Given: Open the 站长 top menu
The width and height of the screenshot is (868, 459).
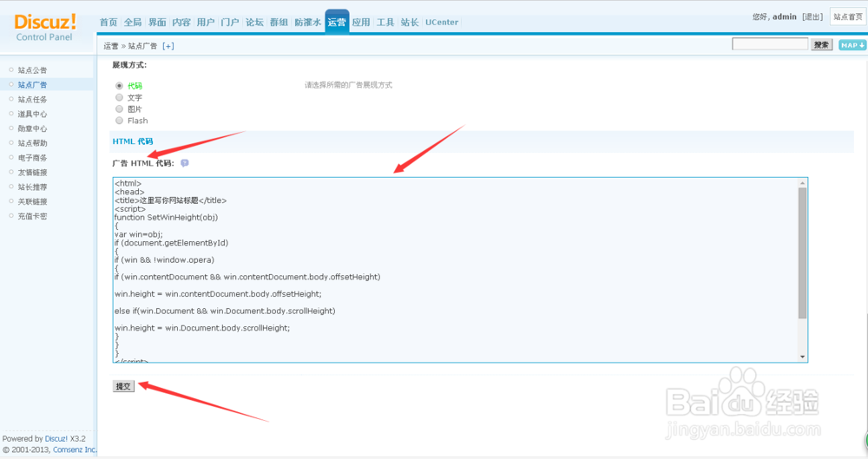Looking at the screenshot, I should pos(410,23).
